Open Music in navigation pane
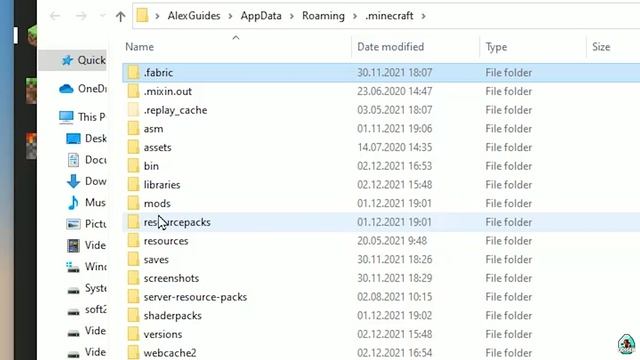 (x=87, y=202)
